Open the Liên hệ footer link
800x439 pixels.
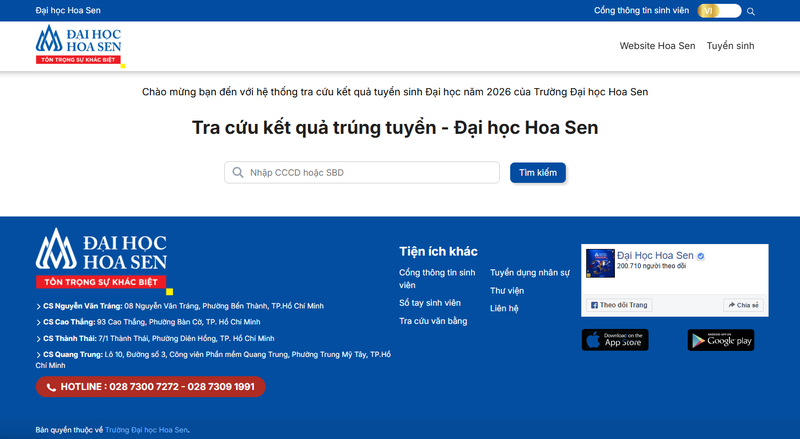point(504,308)
